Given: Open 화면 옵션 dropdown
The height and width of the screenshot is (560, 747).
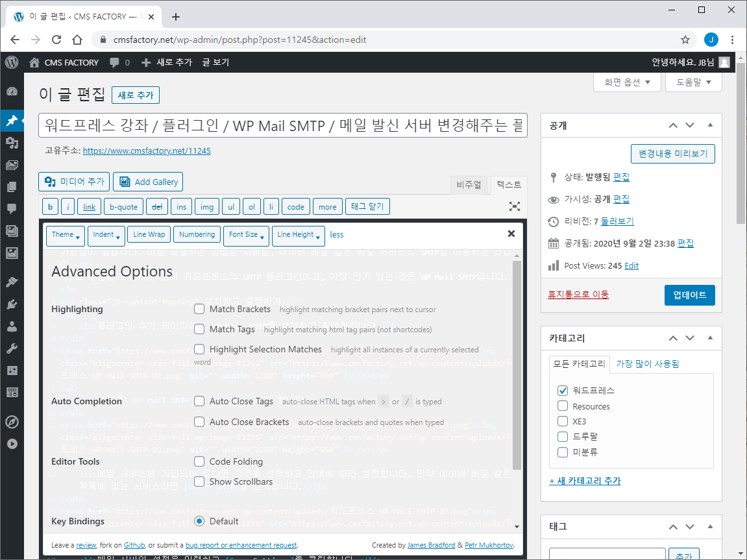Looking at the screenshot, I should (x=627, y=82).
